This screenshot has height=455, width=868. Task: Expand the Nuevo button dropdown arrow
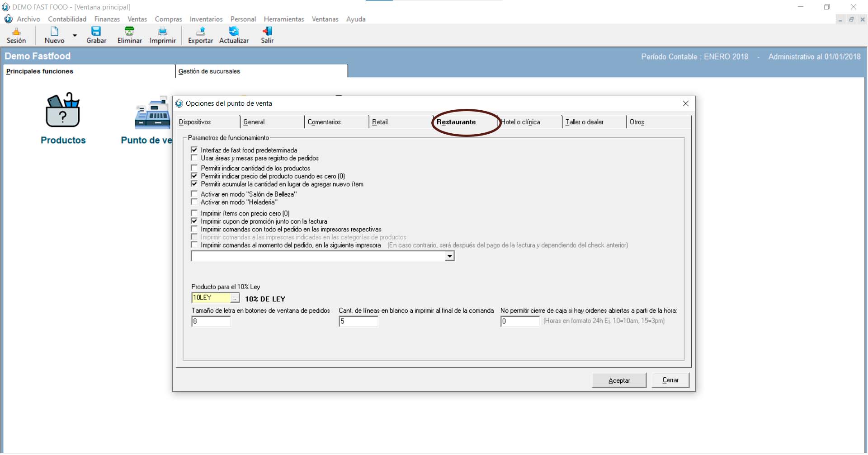[75, 35]
